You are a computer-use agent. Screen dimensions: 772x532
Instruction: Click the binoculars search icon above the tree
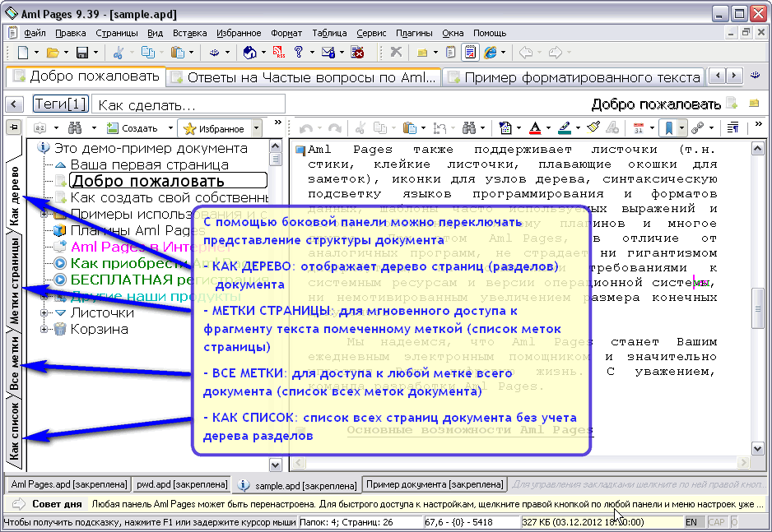coord(75,128)
